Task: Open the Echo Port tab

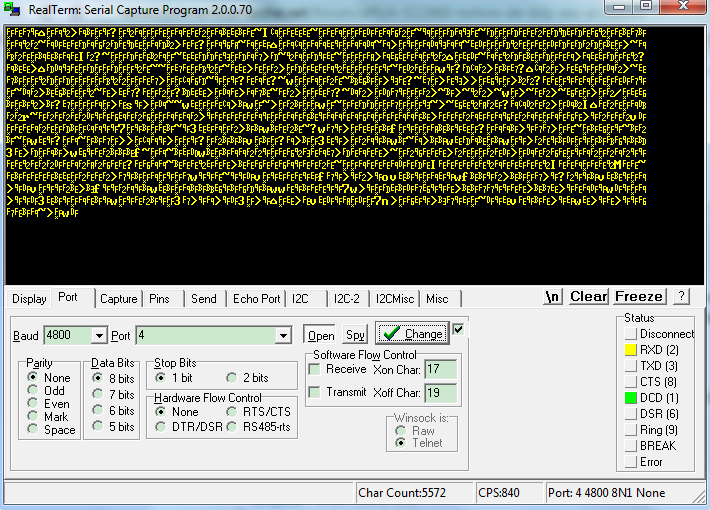Action: [x=257, y=299]
